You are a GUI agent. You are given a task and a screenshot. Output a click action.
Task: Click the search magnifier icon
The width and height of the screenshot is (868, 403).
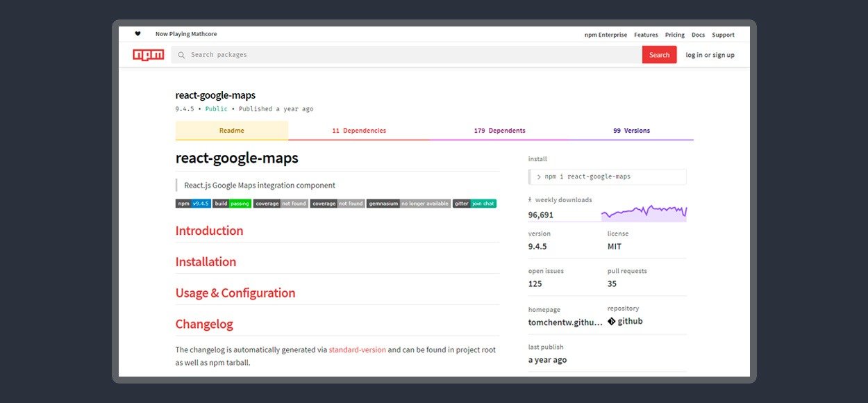[x=181, y=55]
